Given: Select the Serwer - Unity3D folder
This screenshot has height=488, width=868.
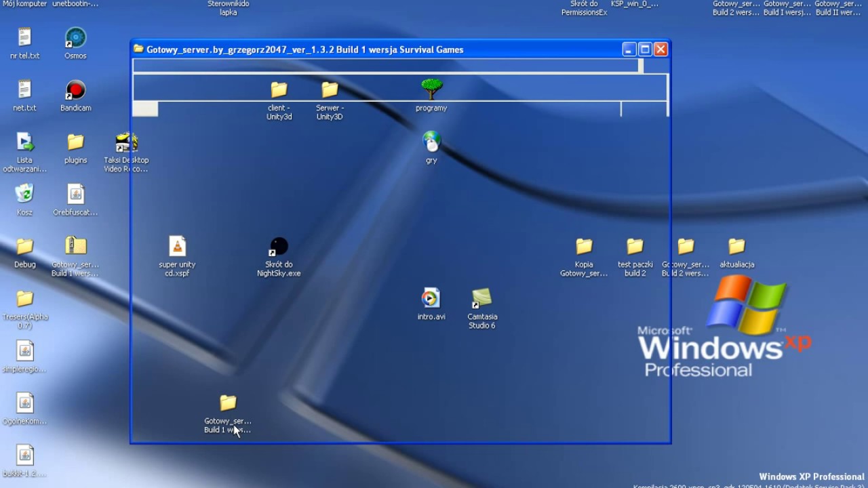Looking at the screenshot, I should coord(330,90).
